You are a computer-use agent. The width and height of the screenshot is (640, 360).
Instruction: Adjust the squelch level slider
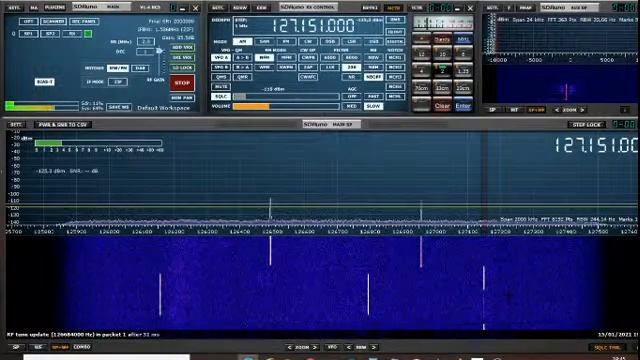286,97
